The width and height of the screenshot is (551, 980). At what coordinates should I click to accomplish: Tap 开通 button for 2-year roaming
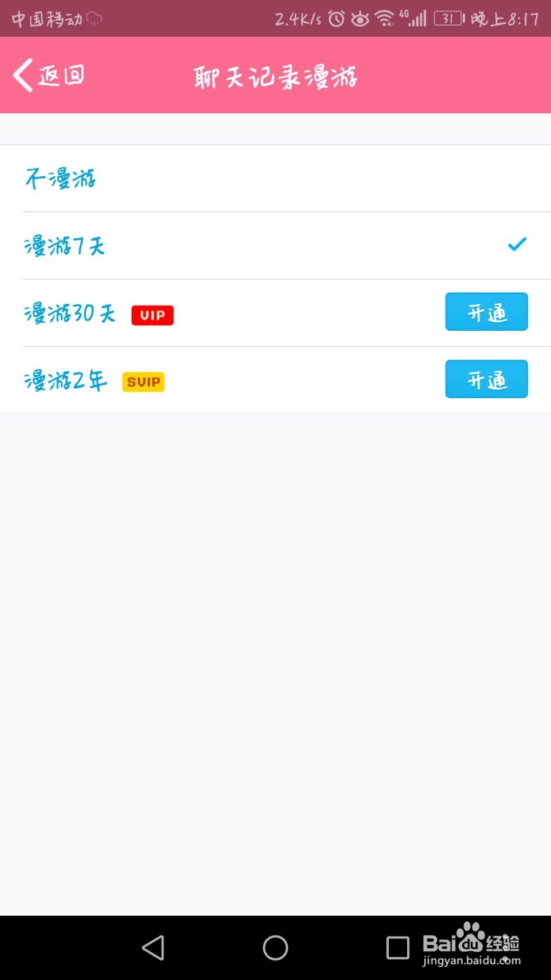pyautogui.click(x=486, y=380)
